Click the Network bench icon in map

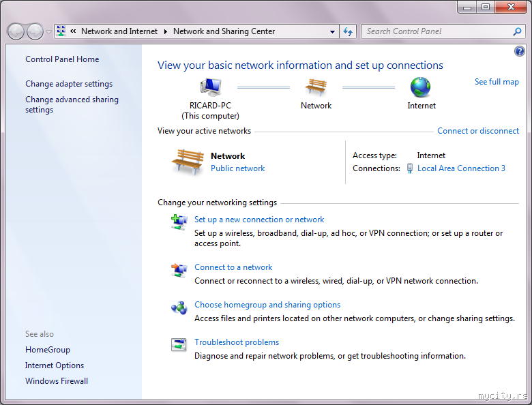tap(316, 87)
